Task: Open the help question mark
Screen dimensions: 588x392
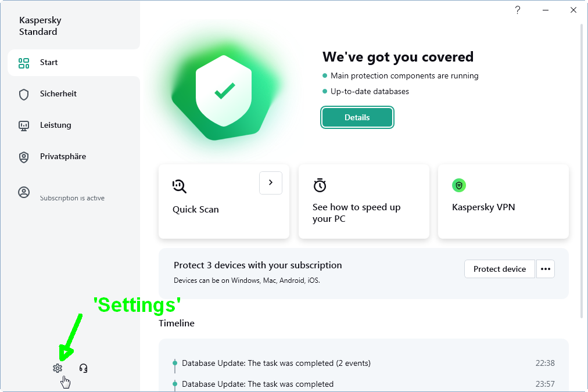Action: (517, 10)
